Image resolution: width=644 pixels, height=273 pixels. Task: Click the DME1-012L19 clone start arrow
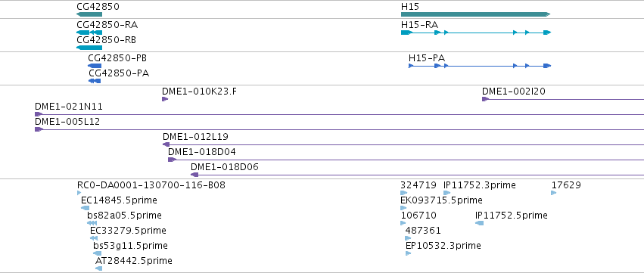pyautogui.click(x=166, y=144)
